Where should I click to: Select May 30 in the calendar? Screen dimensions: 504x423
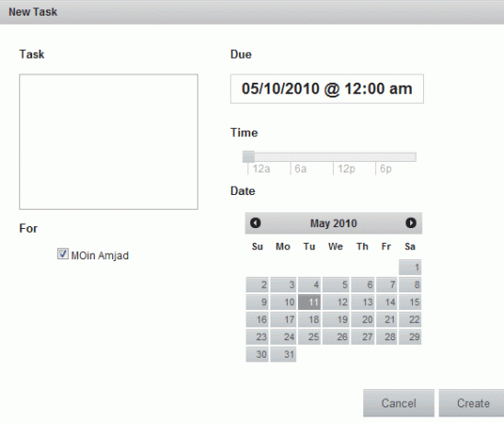pos(258,354)
